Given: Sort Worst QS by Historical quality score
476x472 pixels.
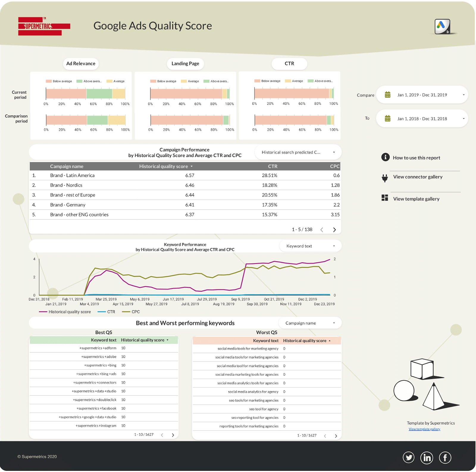Looking at the screenshot, I should (x=307, y=341).
